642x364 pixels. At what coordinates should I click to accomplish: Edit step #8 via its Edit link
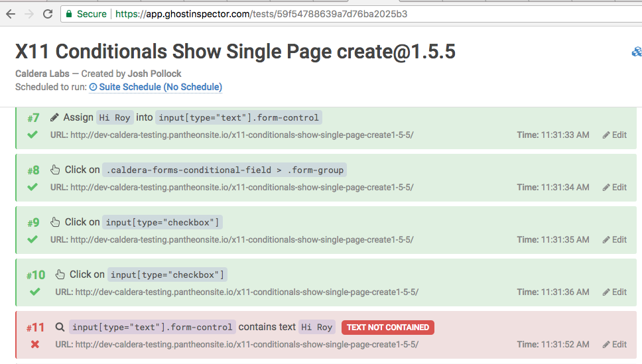(x=615, y=187)
